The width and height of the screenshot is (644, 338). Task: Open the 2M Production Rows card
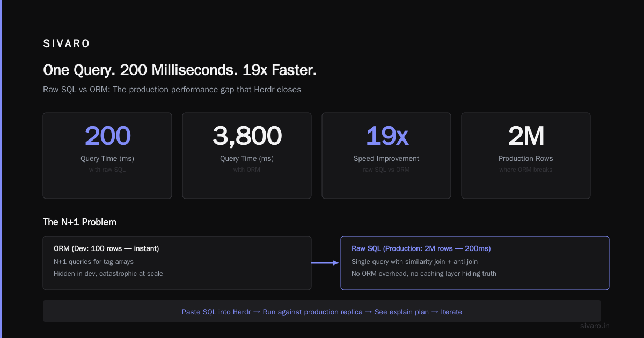pos(526,156)
